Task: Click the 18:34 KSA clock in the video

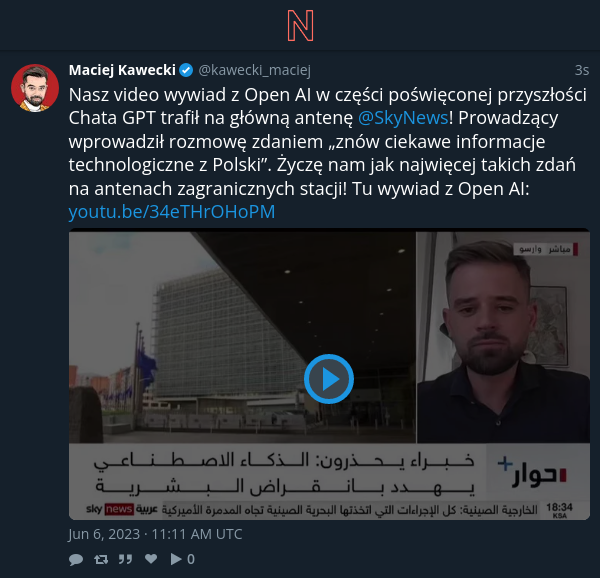Action: (559, 510)
